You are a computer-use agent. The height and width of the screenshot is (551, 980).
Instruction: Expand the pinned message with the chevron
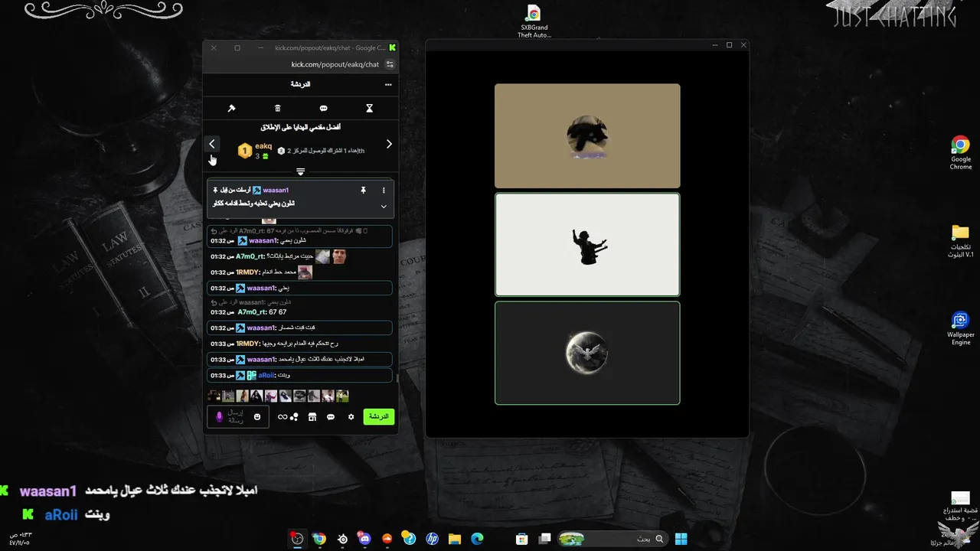point(384,206)
